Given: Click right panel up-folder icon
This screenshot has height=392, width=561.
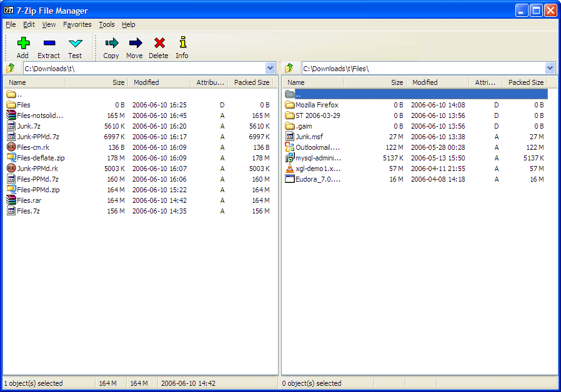Looking at the screenshot, I should [x=289, y=68].
